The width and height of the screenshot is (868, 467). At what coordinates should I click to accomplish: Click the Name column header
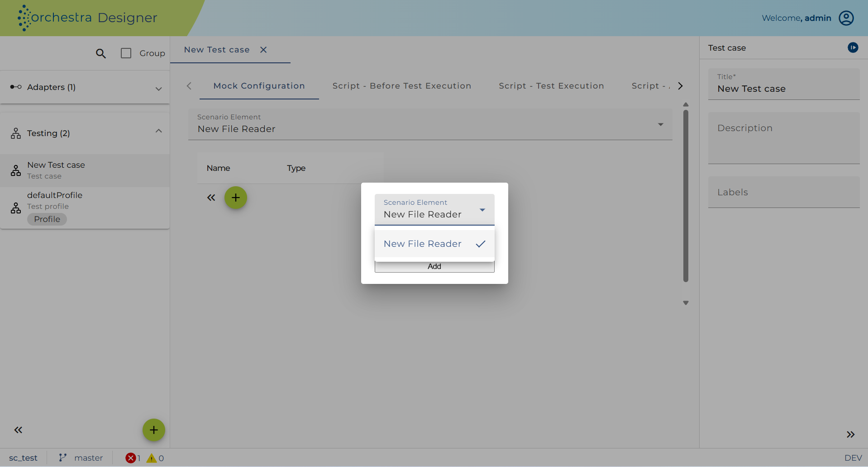point(219,168)
